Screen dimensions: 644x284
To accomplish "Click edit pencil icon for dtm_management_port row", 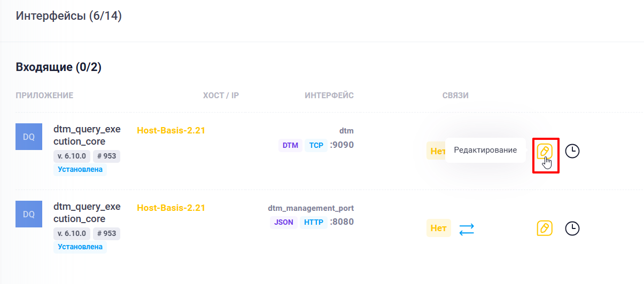I will pyautogui.click(x=545, y=228).
